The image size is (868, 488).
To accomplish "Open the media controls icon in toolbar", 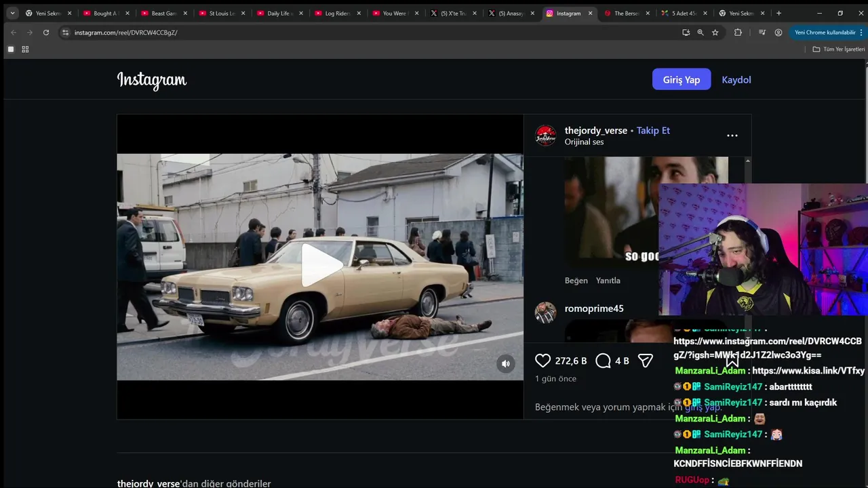I will (x=762, y=33).
